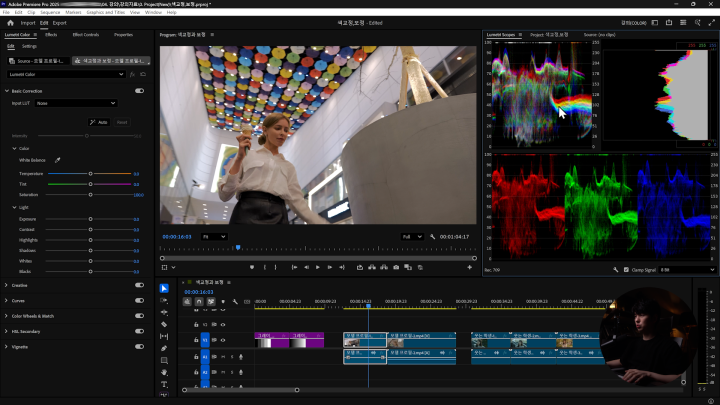Viewport: 720px width, 405px height.
Task: Expand the Creative section
Action: click(x=8, y=285)
